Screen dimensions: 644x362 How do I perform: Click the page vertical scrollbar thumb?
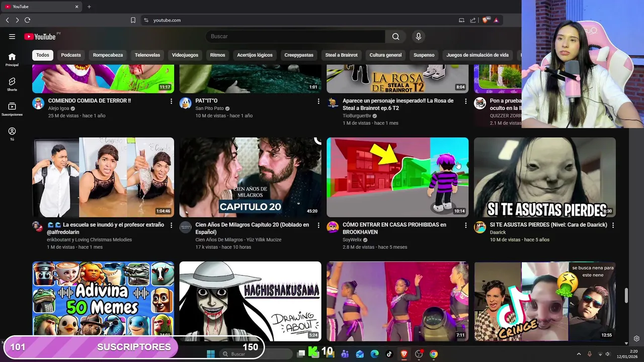pos(626,296)
